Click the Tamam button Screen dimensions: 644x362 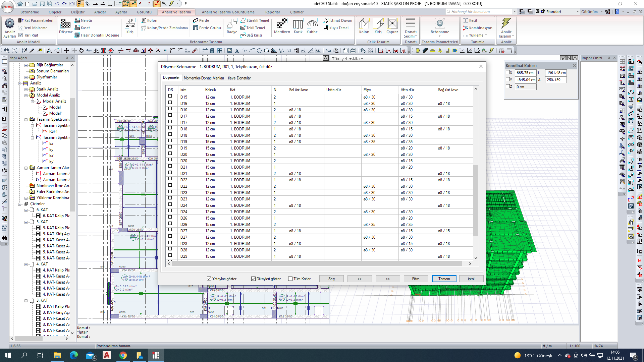[x=444, y=279]
